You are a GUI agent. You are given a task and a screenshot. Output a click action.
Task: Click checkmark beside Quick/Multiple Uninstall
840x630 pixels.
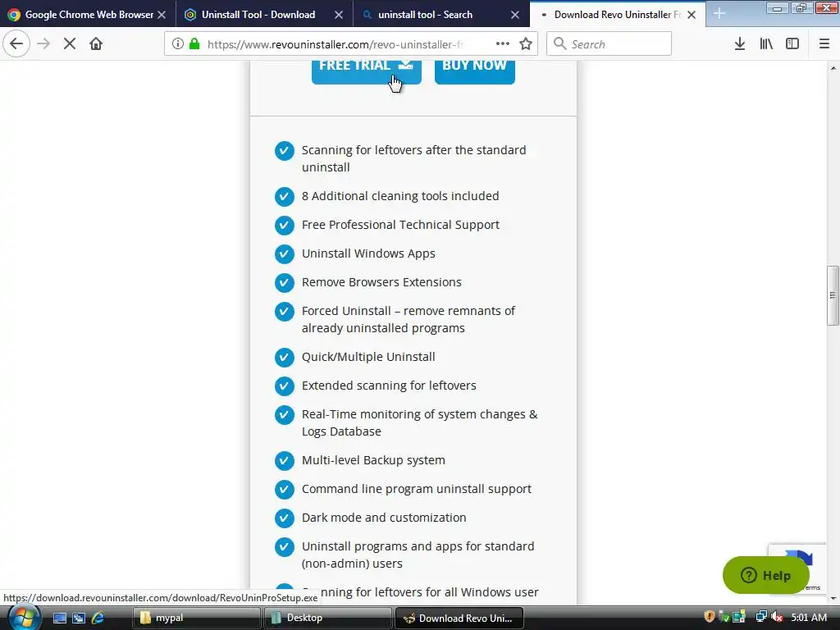285,358
